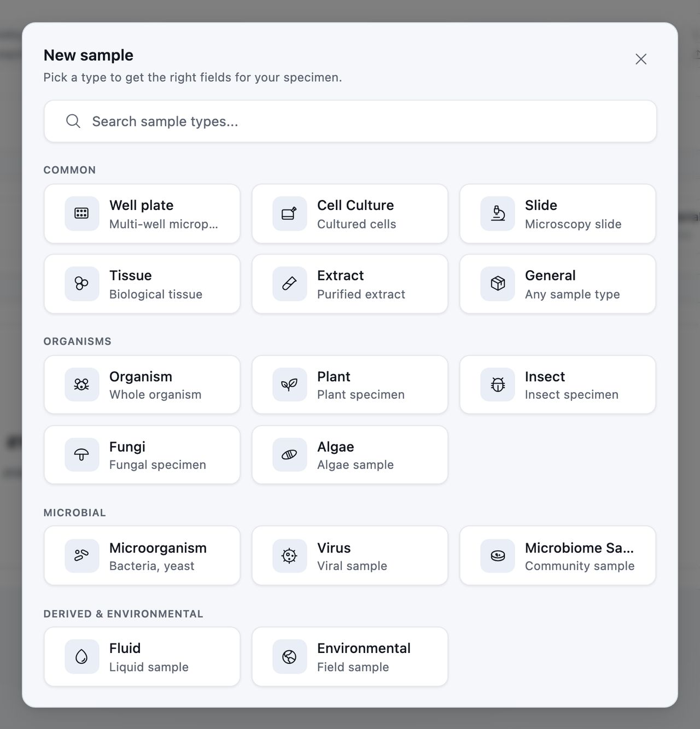Click the General box icon
The height and width of the screenshot is (729, 700).
tap(497, 284)
